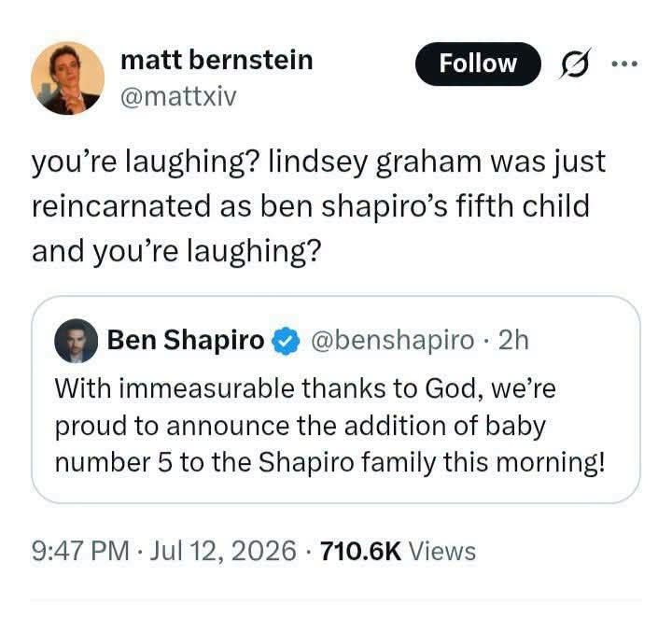672x618 pixels.
Task: Click the Jul 12, 2026 date
Action: 223,551
